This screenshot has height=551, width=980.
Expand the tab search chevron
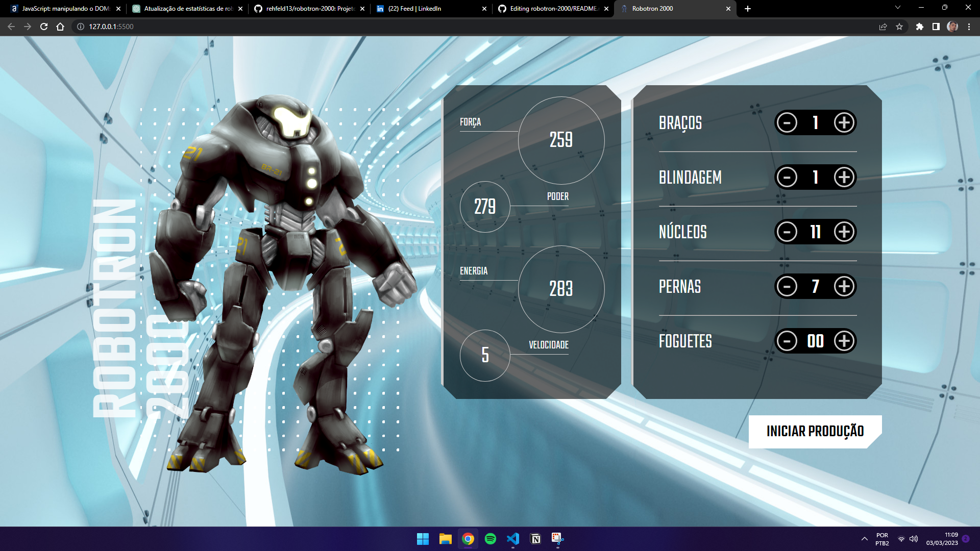tap(898, 8)
